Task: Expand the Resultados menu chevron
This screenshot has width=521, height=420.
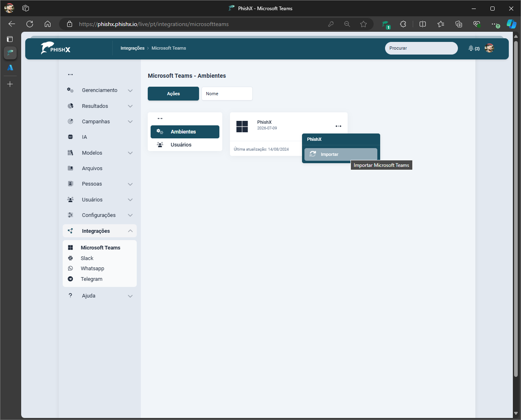Action: pos(130,106)
